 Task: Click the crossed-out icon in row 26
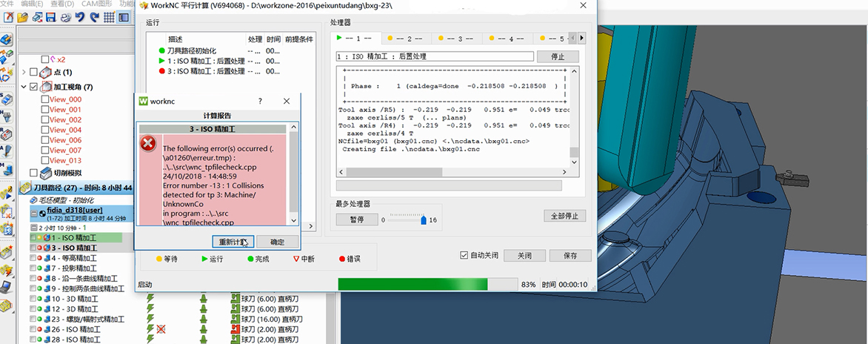click(161, 330)
